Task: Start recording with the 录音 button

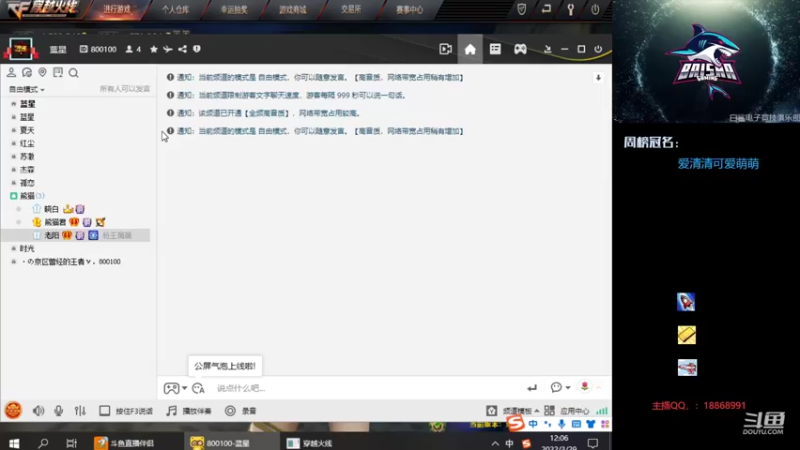Action: coord(241,411)
